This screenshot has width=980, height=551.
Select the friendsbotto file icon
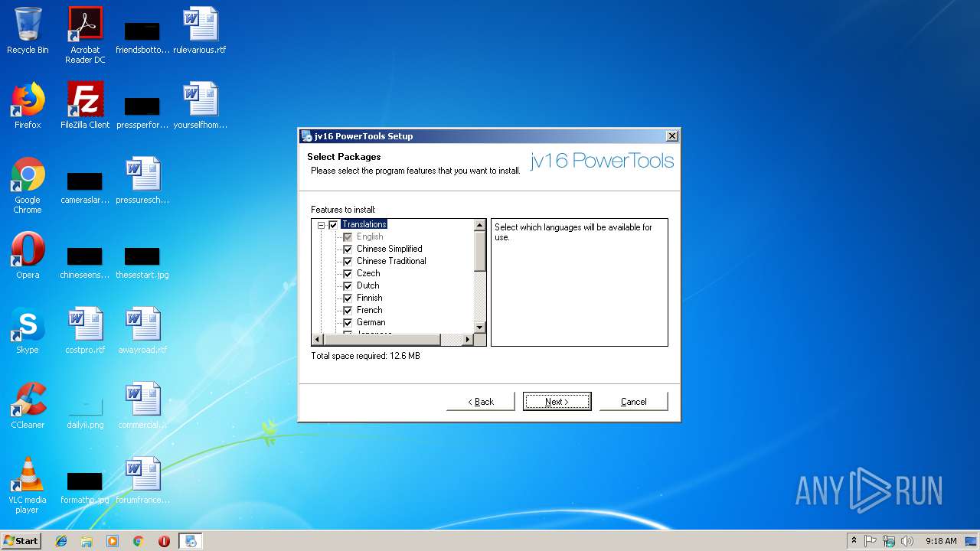click(142, 37)
